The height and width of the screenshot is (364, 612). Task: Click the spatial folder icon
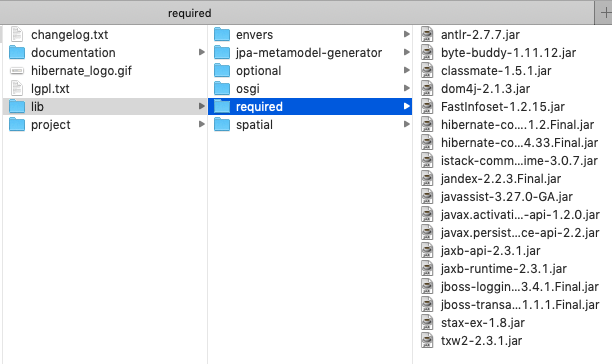tap(222, 124)
